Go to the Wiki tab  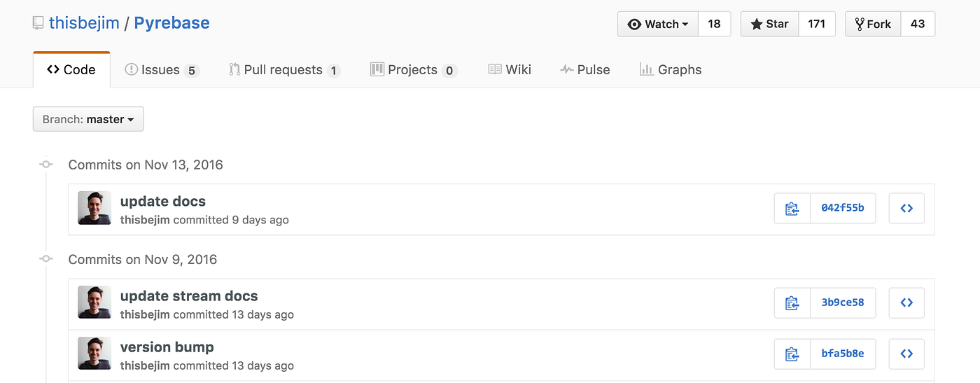tap(510, 70)
